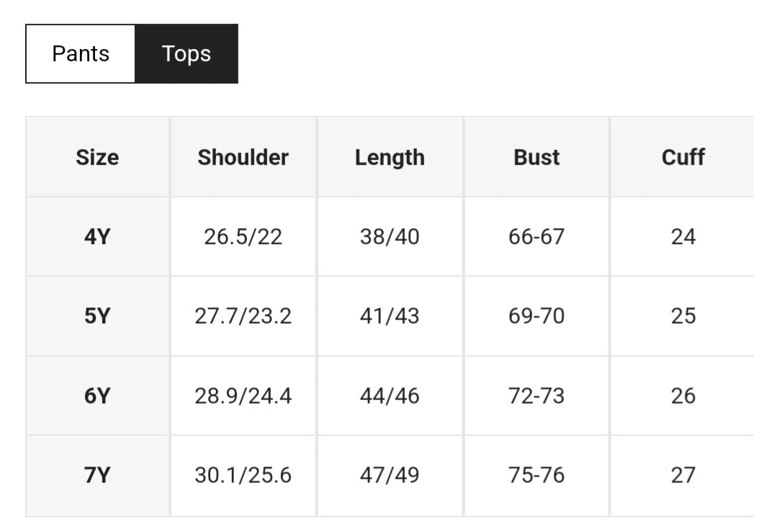Select the 7Y size row label

point(97,475)
